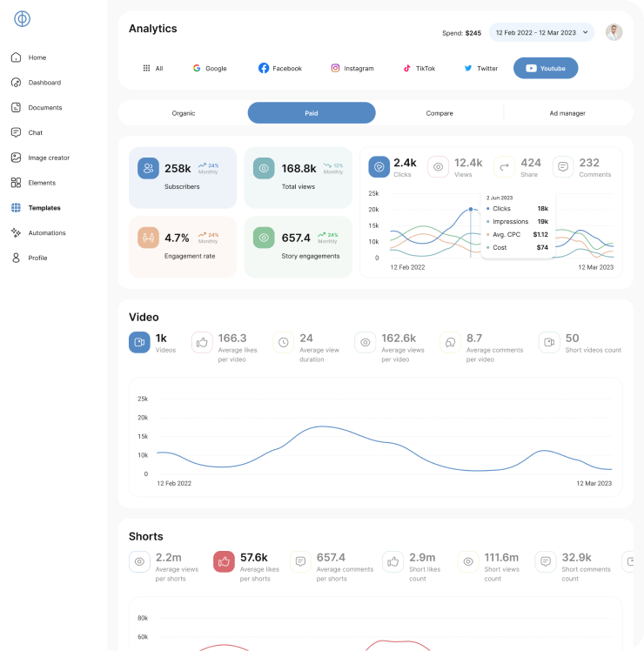
Task: Click the Impressions 19k tooltip row
Action: (x=517, y=221)
